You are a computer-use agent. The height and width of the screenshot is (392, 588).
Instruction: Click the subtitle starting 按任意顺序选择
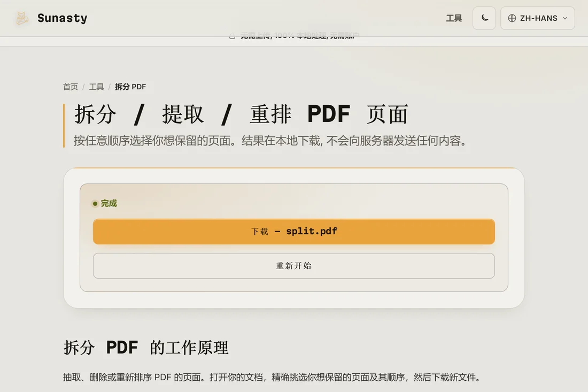(x=270, y=141)
